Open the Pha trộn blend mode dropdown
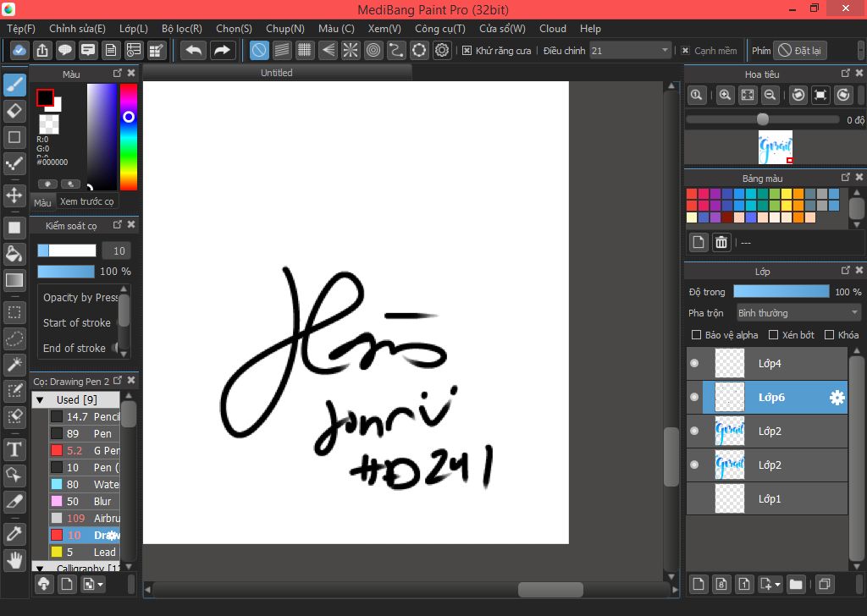The width and height of the screenshot is (867, 616). [798, 313]
